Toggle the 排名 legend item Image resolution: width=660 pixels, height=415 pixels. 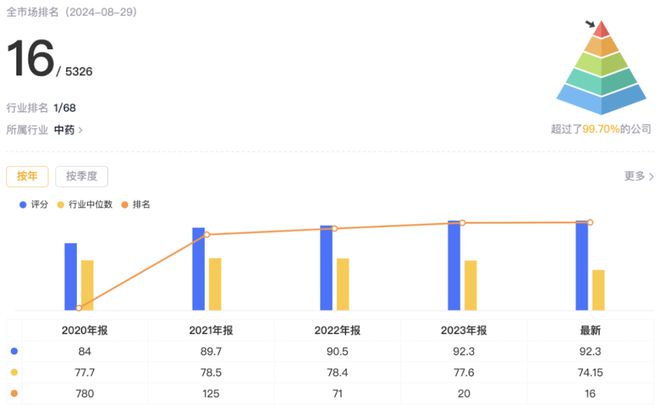[136, 205]
